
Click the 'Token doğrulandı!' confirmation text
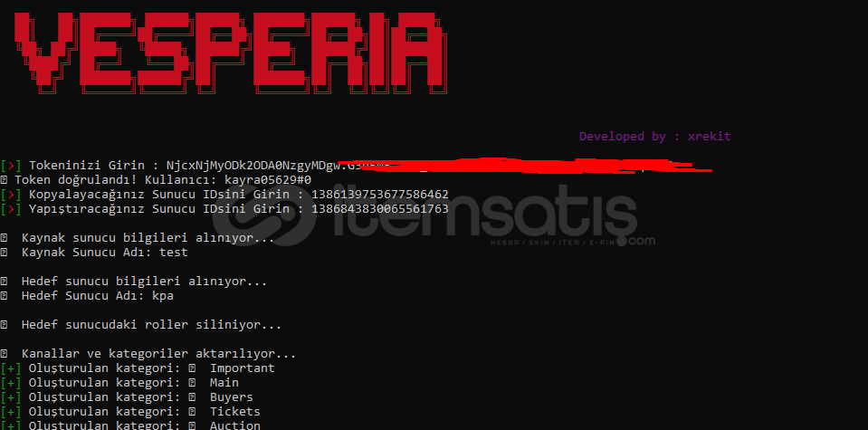pos(78,180)
